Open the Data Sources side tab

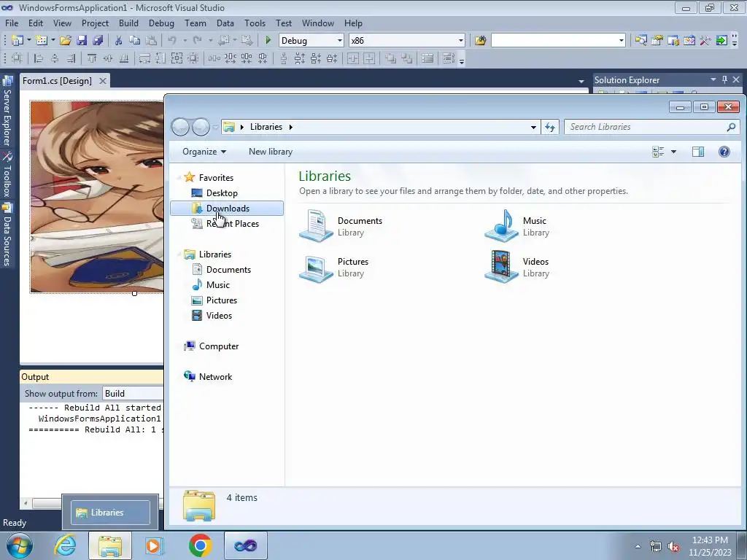7,235
